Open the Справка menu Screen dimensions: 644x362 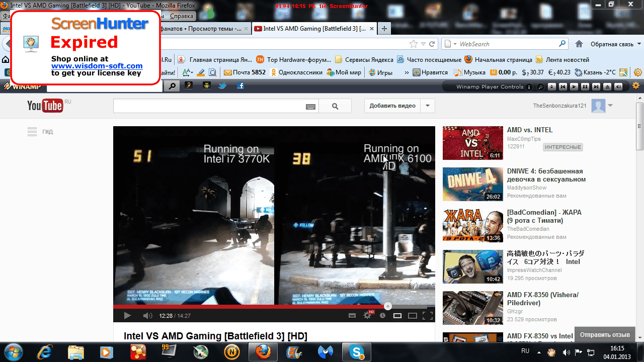181,16
